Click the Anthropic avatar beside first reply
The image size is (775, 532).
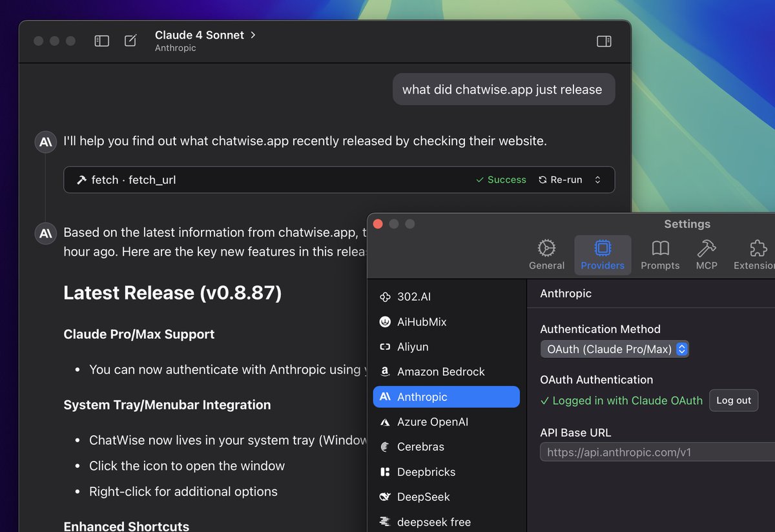click(46, 142)
